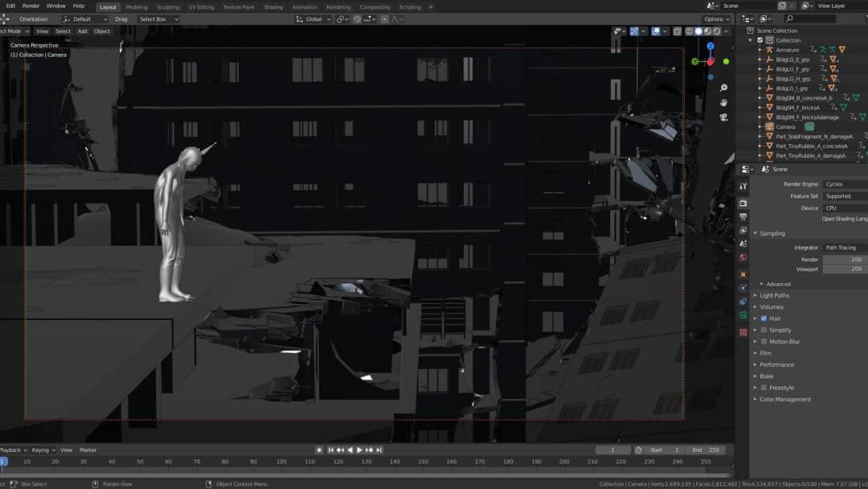The width and height of the screenshot is (868, 489).
Task: Uncheck the Hair checkbox
Action: tap(764, 318)
